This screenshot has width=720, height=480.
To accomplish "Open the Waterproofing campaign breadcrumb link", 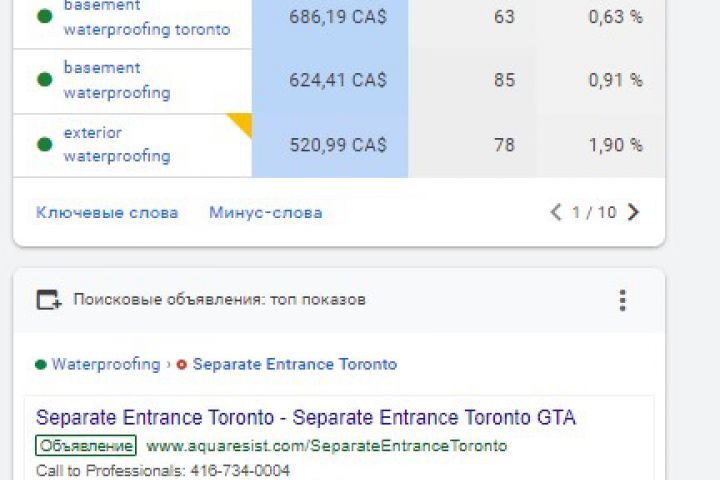I will 105,365.
